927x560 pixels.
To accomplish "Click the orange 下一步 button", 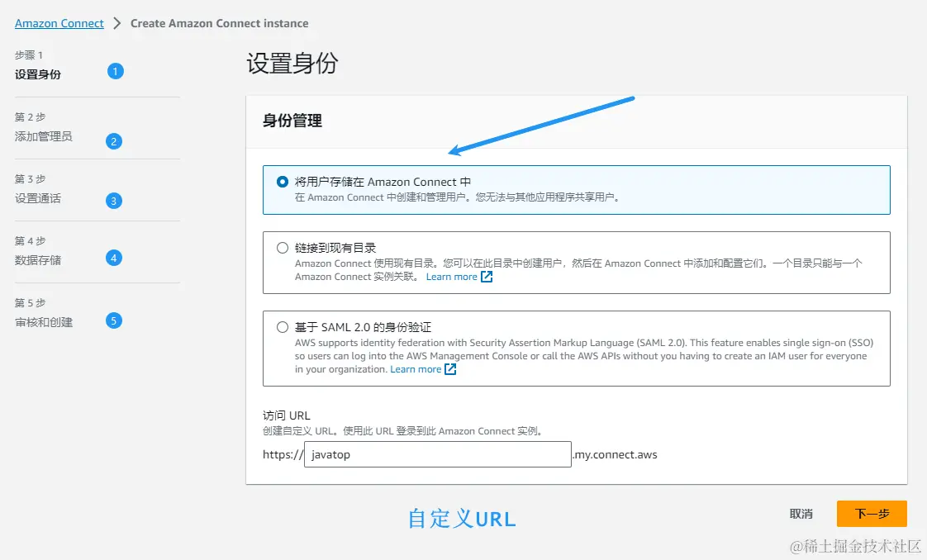I will click(x=872, y=514).
